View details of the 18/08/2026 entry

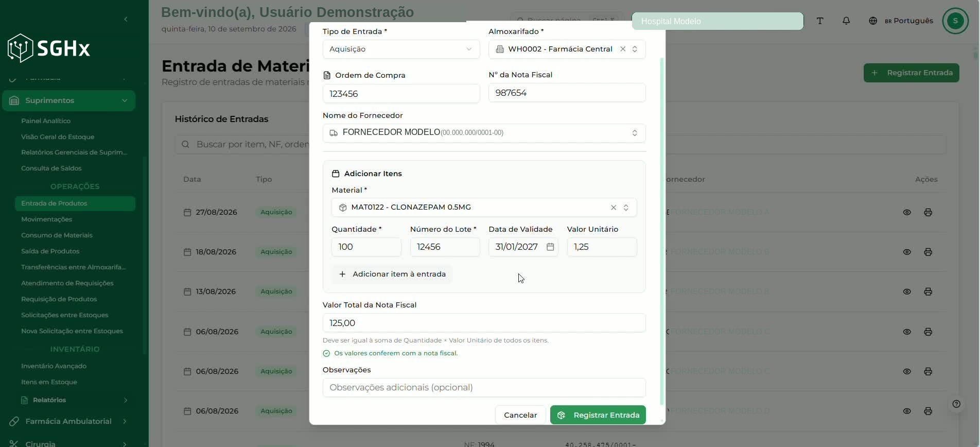(x=907, y=252)
